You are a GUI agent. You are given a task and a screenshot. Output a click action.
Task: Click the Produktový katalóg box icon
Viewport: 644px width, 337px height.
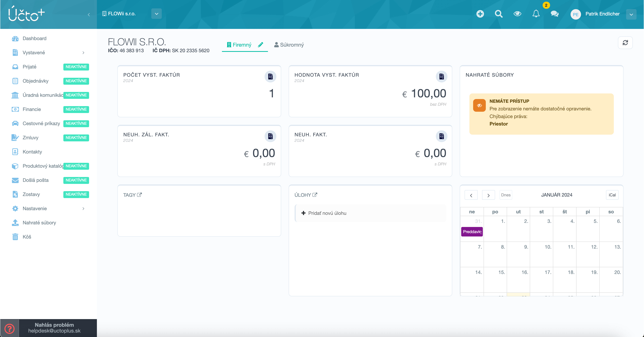(15, 166)
